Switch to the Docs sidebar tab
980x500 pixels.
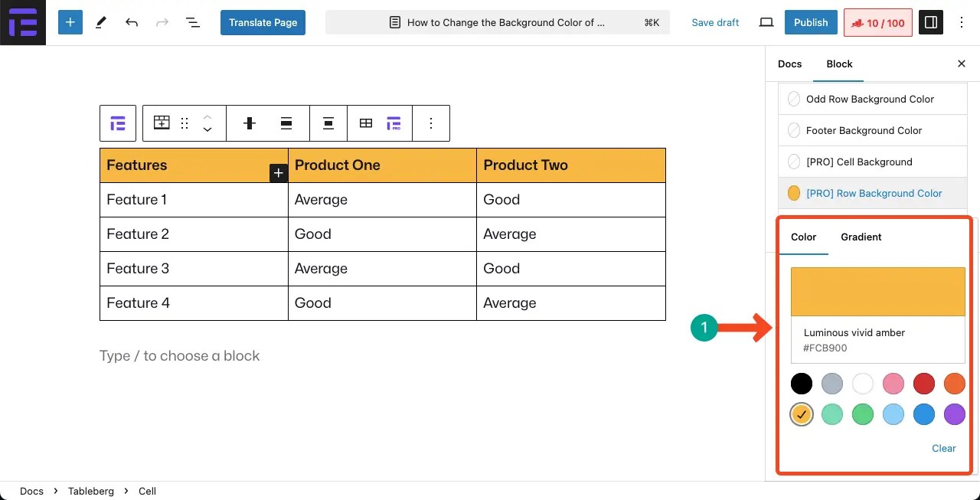pos(789,64)
